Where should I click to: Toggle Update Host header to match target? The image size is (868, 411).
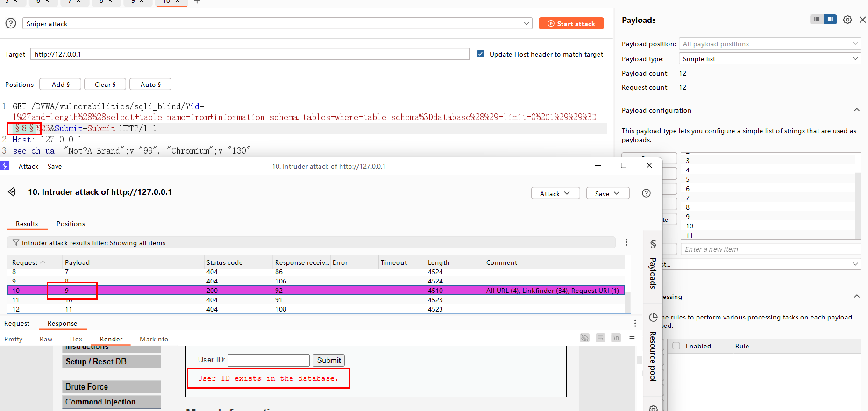pos(480,54)
